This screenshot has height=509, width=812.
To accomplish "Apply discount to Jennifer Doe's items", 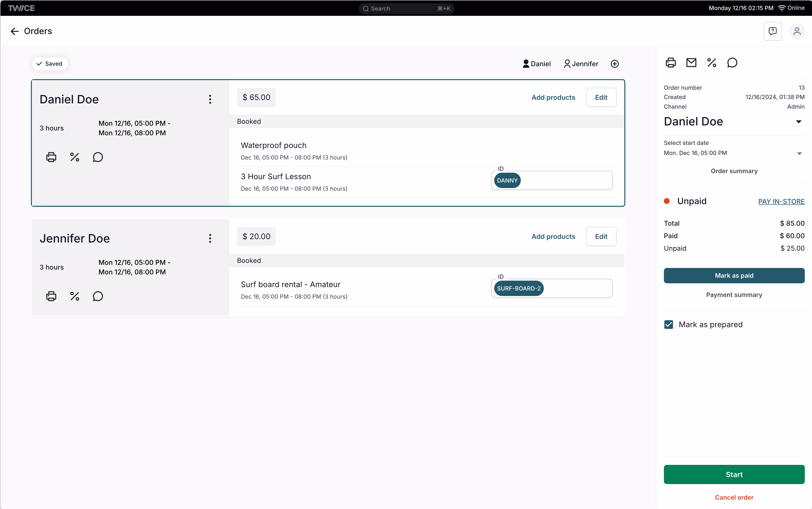I will (74, 296).
